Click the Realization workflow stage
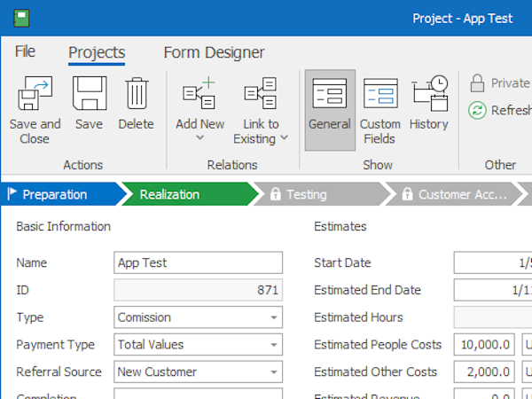 [182, 194]
